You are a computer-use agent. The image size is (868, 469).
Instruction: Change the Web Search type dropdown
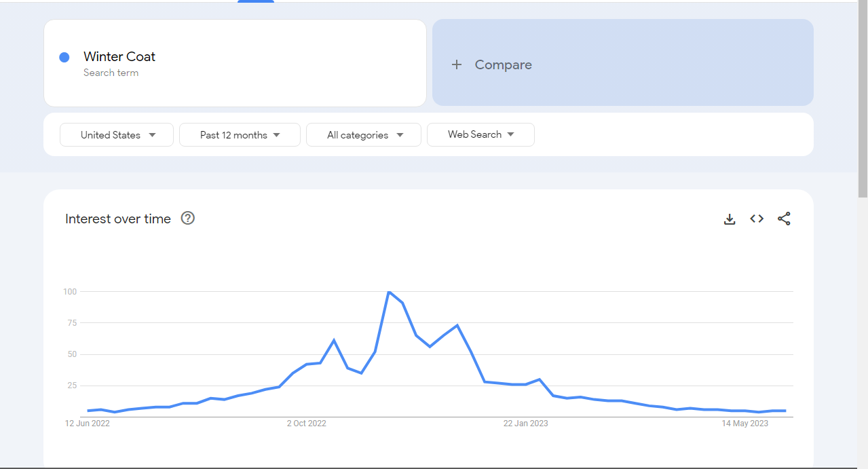pyautogui.click(x=480, y=134)
